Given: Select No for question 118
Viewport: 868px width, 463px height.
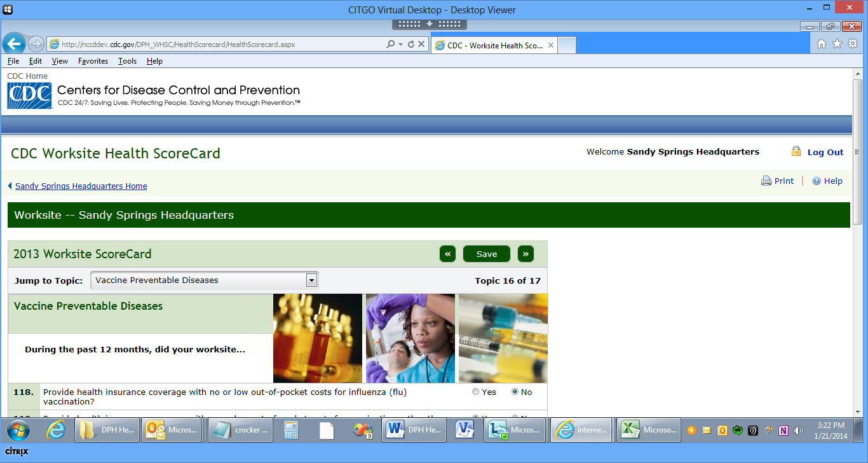Looking at the screenshot, I should (515, 392).
